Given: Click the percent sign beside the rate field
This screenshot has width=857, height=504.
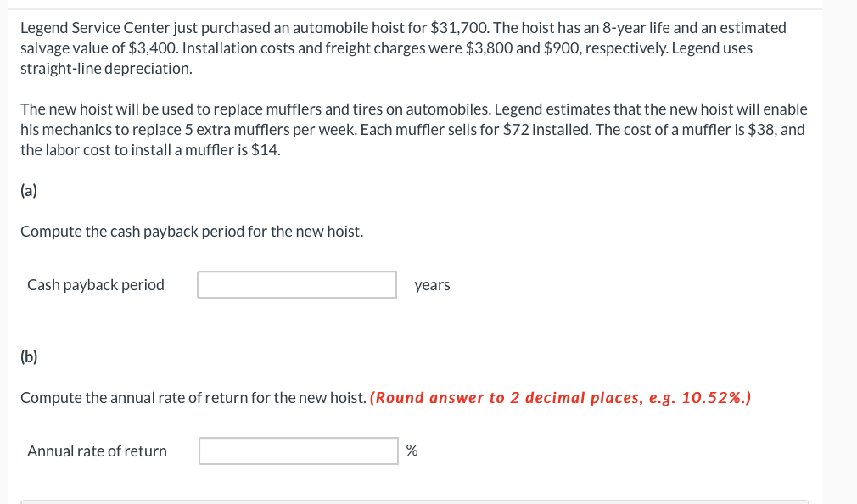Looking at the screenshot, I should (412, 451).
